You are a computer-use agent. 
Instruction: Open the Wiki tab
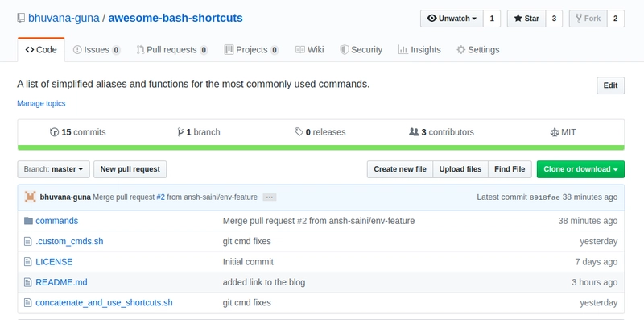[310, 50]
